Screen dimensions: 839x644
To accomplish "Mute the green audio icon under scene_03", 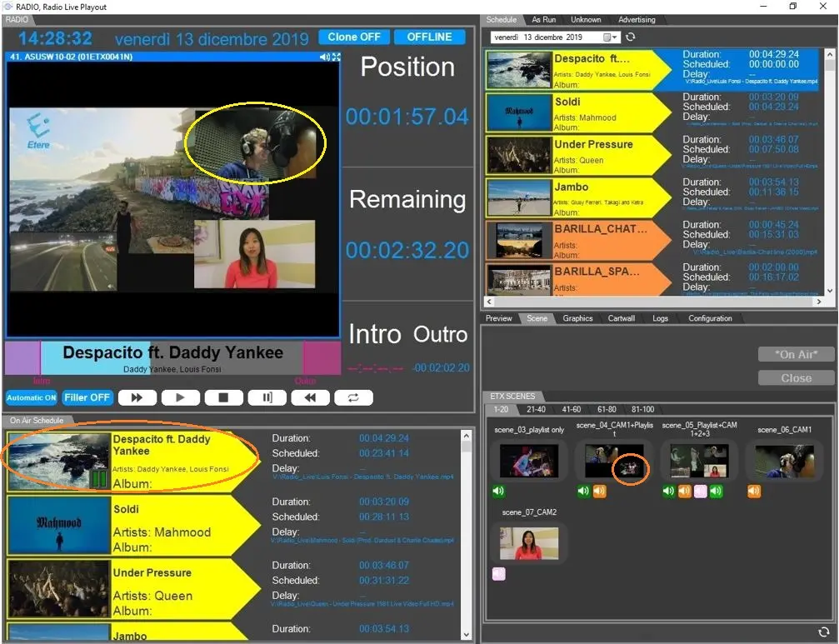I will click(498, 492).
